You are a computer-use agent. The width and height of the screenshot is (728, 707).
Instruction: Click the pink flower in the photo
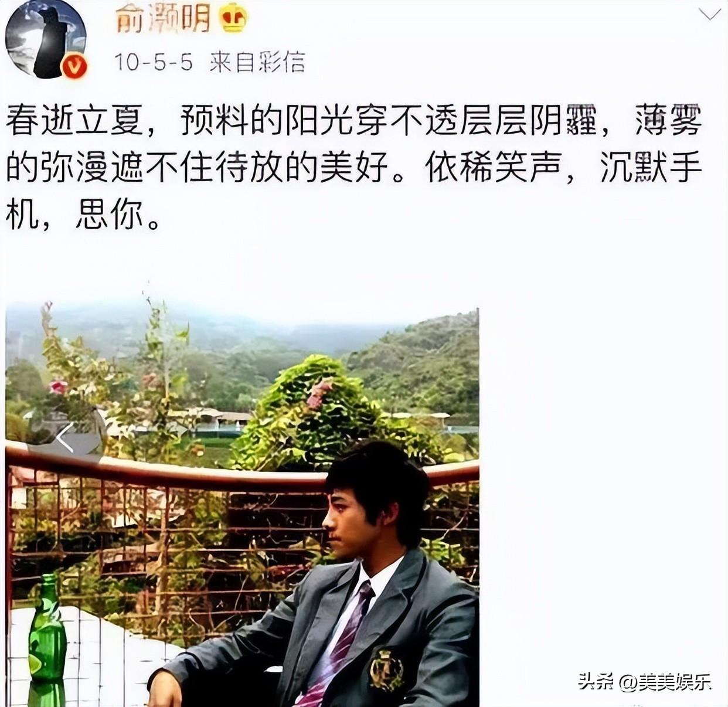(57, 387)
